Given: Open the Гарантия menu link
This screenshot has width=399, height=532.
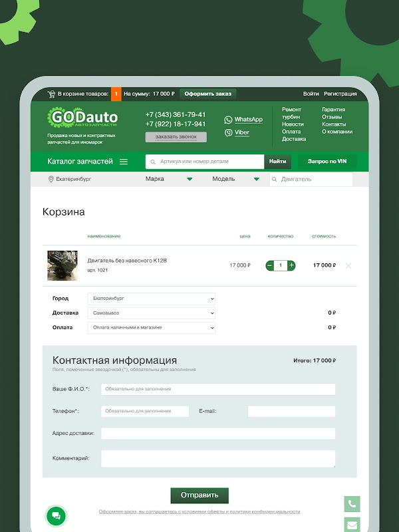Looking at the screenshot, I should [333, 110].
